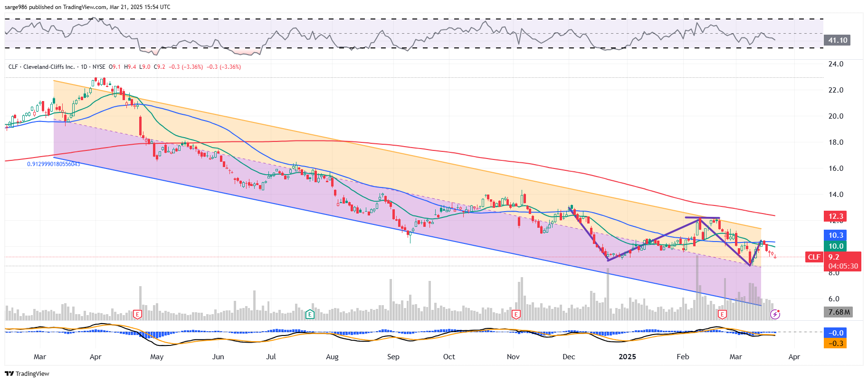Click the blue -0.0 MACD value label

click(x=836, y=333)
